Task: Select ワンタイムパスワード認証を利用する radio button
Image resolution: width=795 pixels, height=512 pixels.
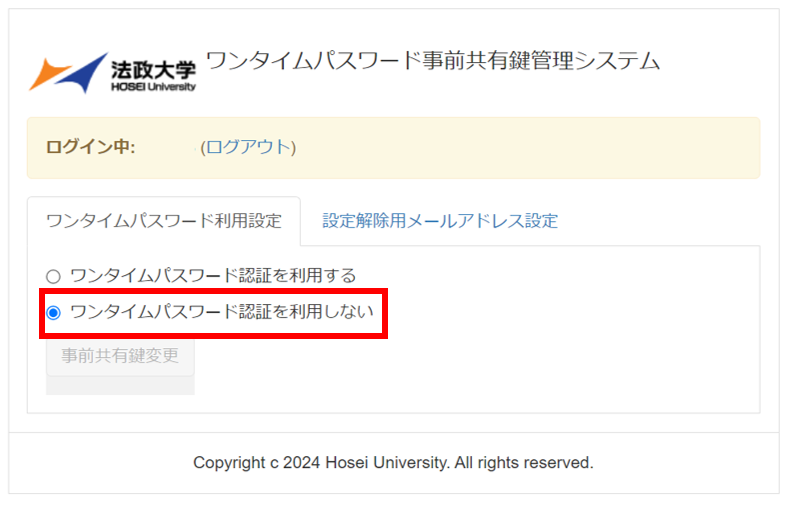Action: (x=53, y=276)
